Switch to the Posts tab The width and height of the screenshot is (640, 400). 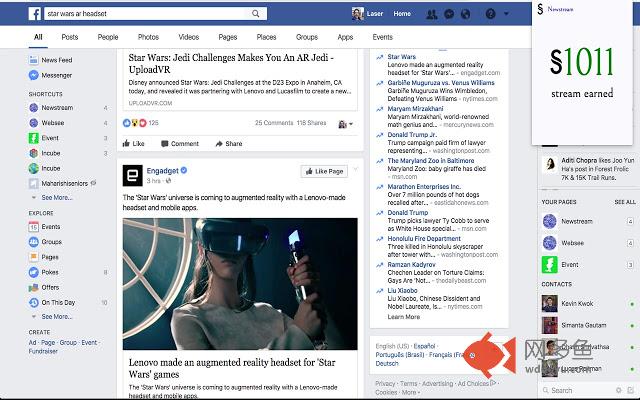70,37
